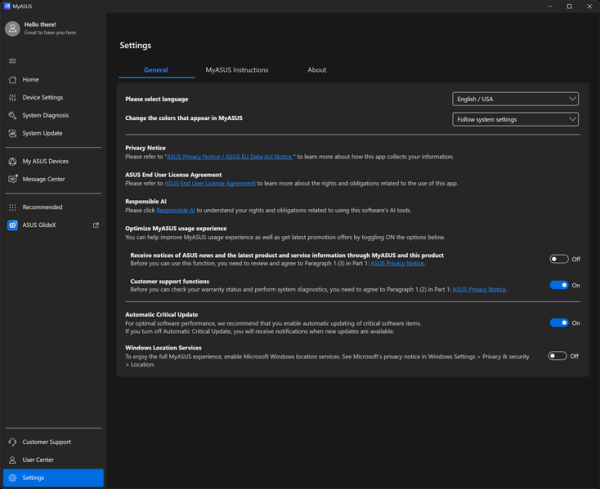Enable ASUS news notices toggle

(x=559, y=259)
